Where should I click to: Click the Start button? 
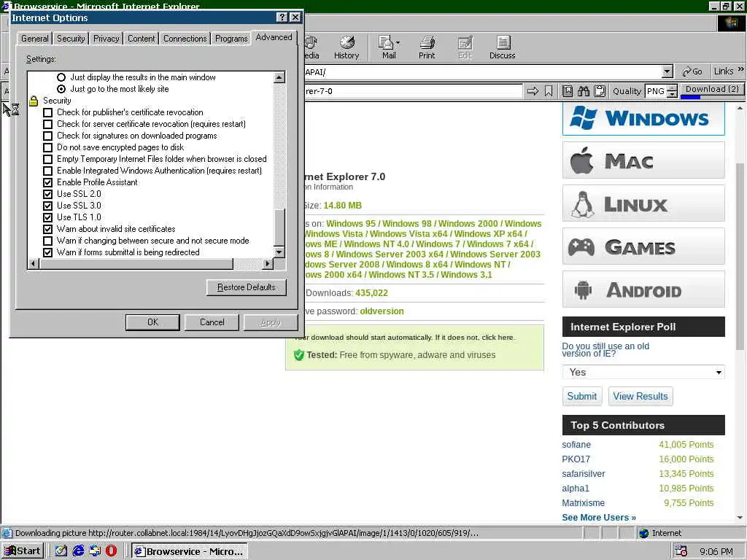[x=23, y=551]
